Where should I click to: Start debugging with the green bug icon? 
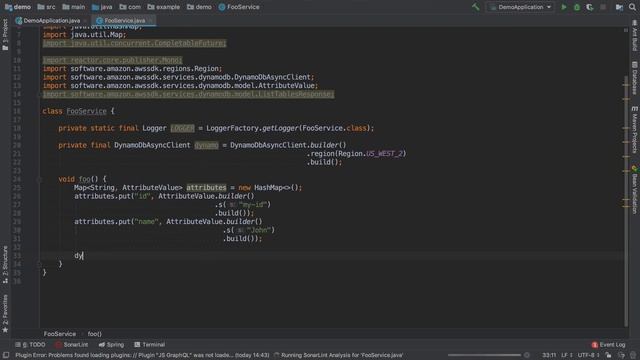click(577, 7)
